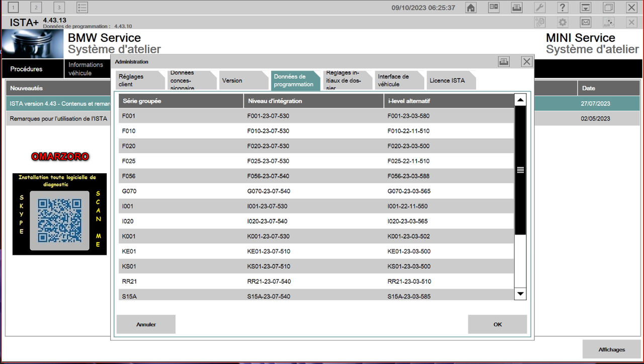Click the envelope feedback icon
644x364 pixels.
tap(586, 22)
